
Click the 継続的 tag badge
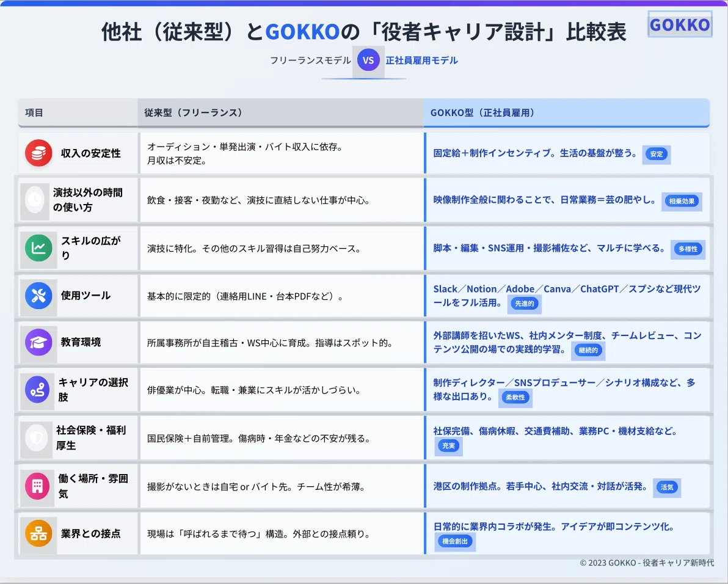click(x=588, y=351)
